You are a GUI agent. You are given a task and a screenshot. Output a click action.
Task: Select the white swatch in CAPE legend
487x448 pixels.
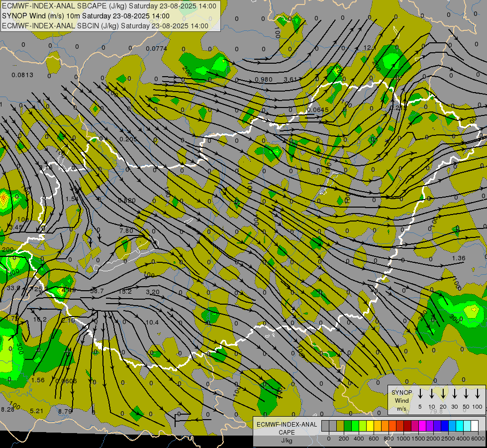(474, 426)
